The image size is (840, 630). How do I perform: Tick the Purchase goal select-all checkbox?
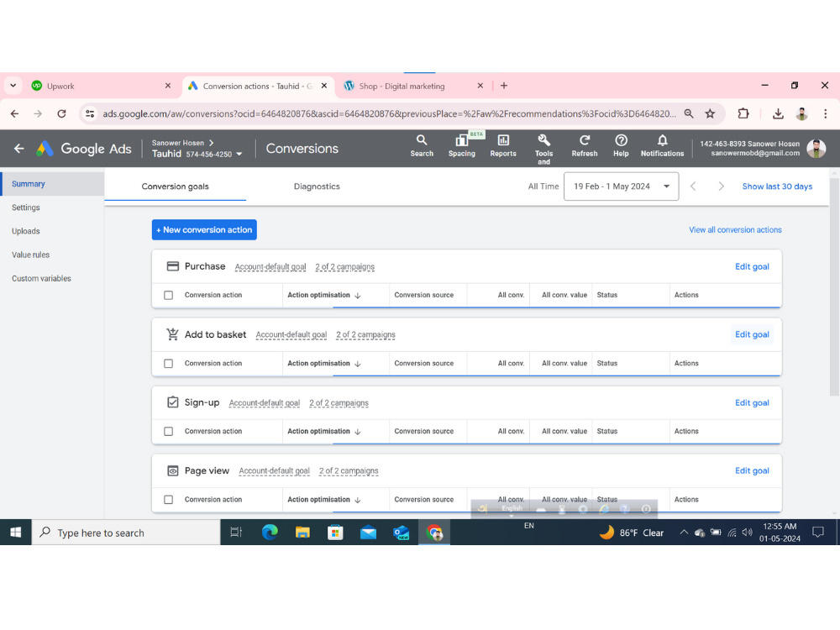[169, 295]
